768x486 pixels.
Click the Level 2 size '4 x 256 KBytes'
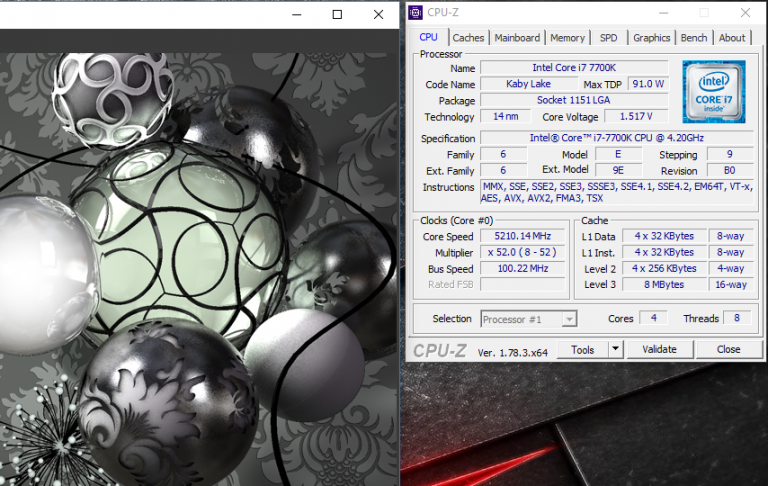[664, 268]
